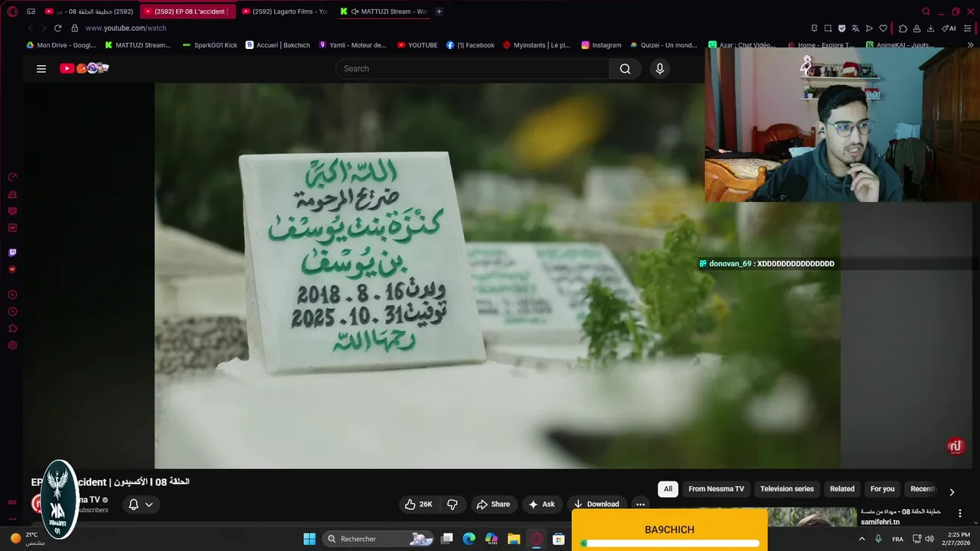
Task: Focus the YouTube Search field
Action: (472, 69)
